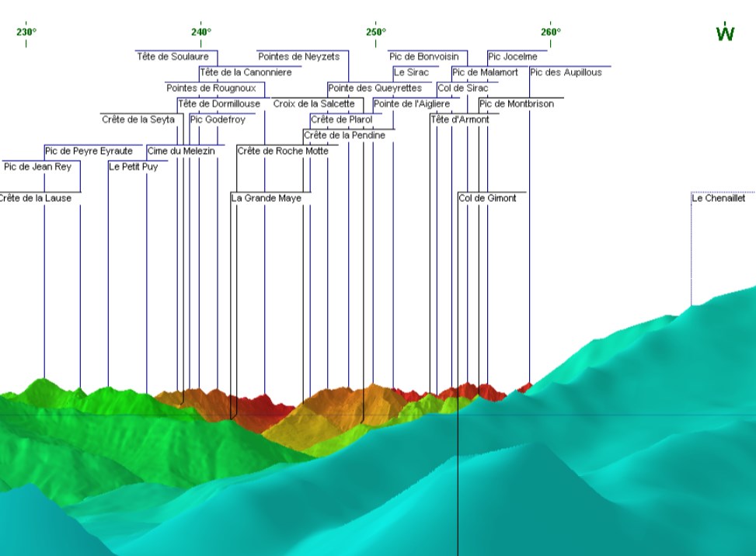
Task: Select the La Grande Maye label
Action: click(267, 198)
